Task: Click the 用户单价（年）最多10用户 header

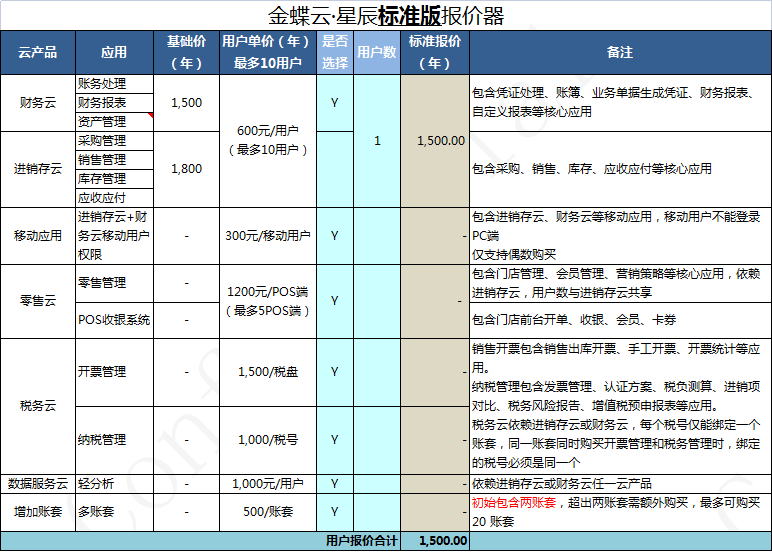Action: [268, 53]
